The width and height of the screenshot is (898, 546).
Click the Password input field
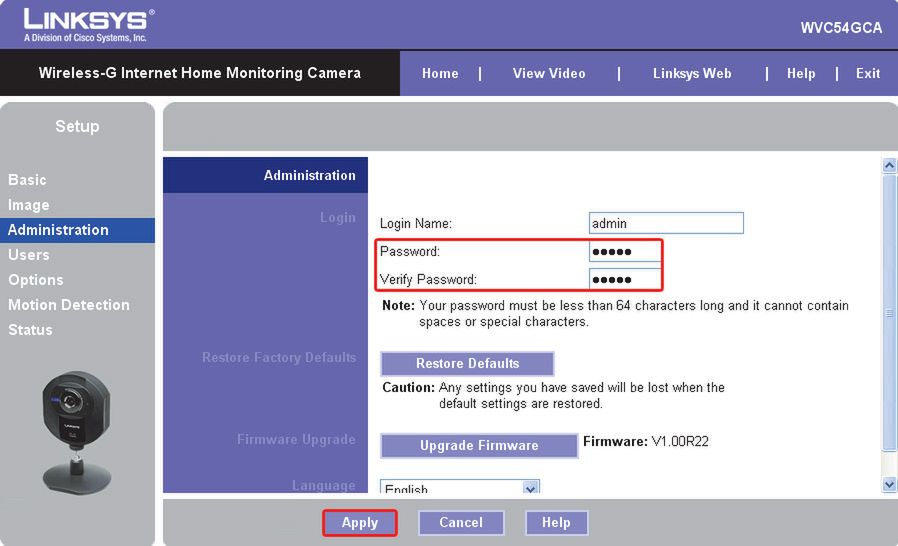pos(624,251)
